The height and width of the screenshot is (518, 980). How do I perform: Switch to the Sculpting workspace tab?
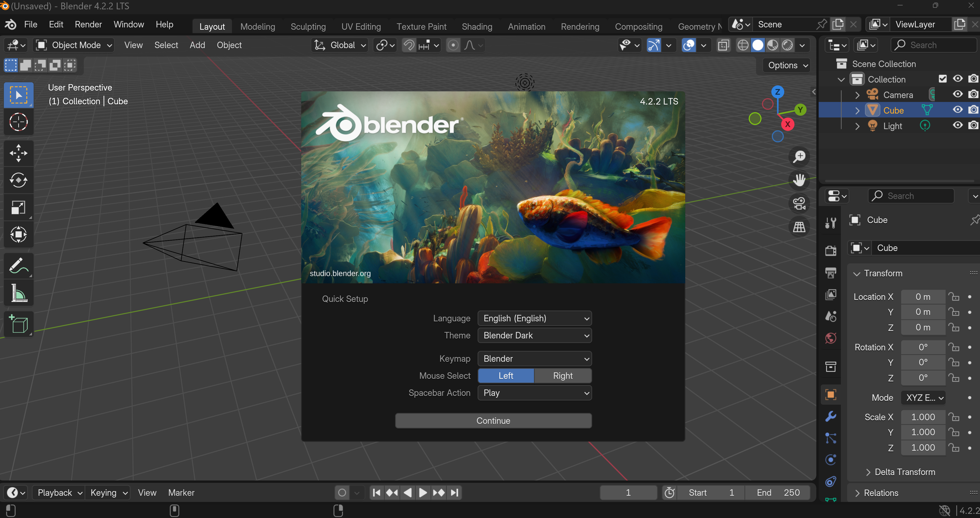pyautogui.click(x=308, y=27)
